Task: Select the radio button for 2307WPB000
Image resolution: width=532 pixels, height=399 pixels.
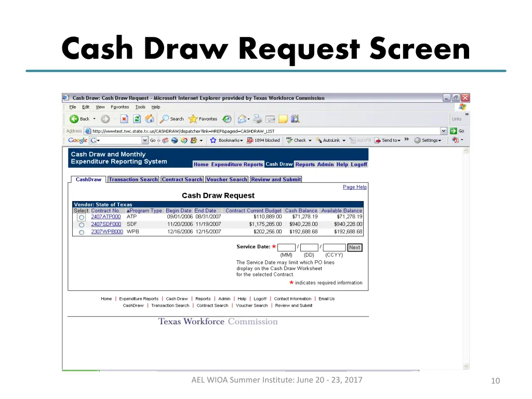Action: click(x=82, y=232)
